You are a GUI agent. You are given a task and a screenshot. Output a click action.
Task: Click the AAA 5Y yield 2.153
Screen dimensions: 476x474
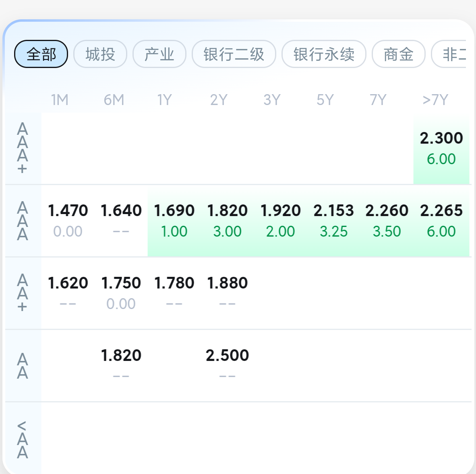coord(333,221)
